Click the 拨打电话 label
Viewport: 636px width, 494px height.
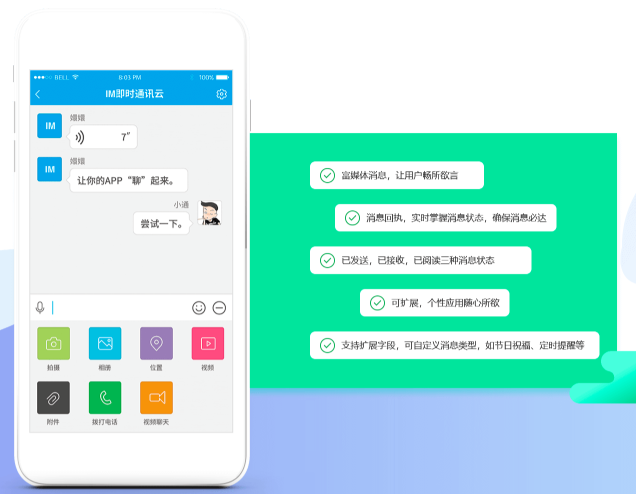(x=105, y=422)
